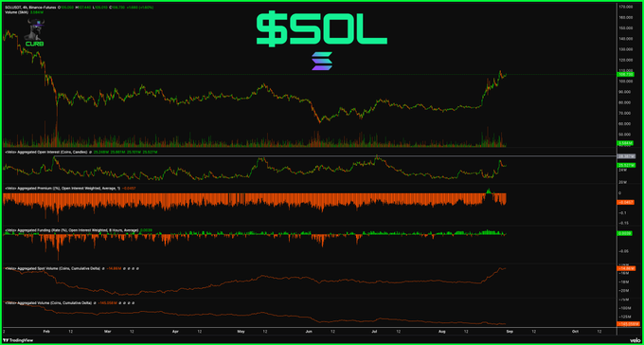Click the Sep label on the time axis
The height and width of the screenshot is (345, 644).
510,331
